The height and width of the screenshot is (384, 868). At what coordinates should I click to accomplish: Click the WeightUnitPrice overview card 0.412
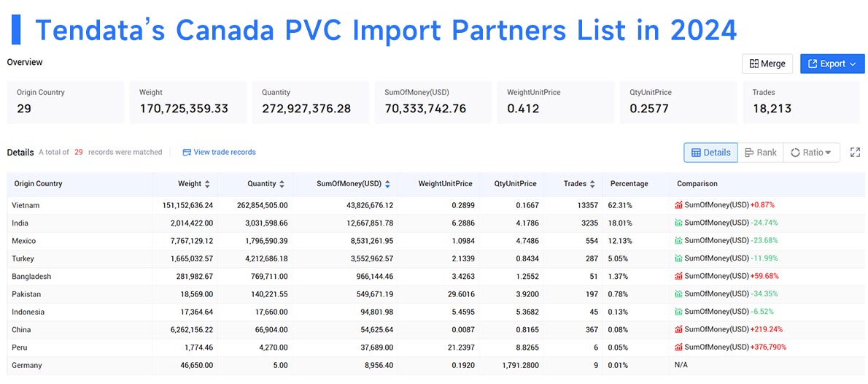pyautogui.click(x=556, y=102)
